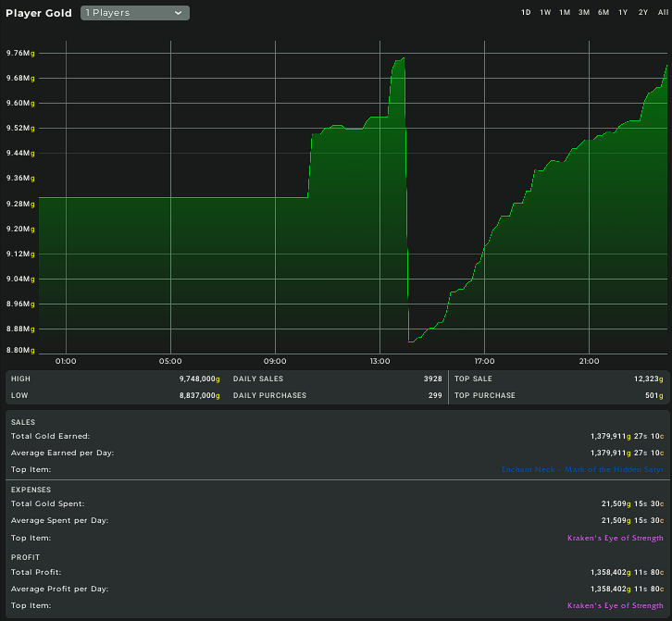The width and height of the screenshot is (672, 621).
Task: Click the graph peak near 9.76Mg
Action: point(402,58)
